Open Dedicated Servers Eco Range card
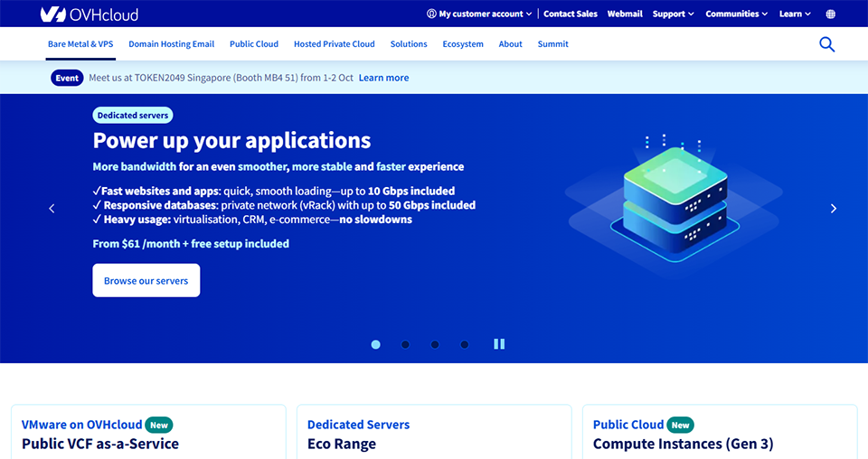This screenshot has height=459, width=868. [434, 434]
